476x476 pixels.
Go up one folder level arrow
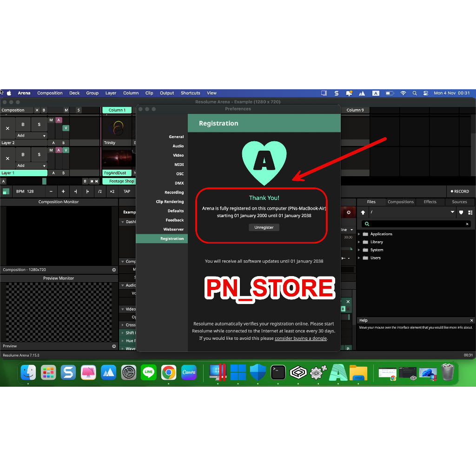click(363, 212)
